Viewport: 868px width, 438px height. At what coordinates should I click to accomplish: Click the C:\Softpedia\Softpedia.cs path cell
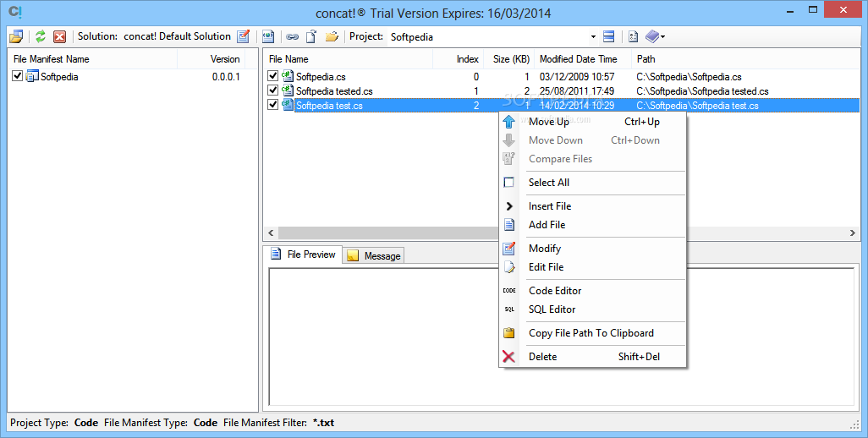(689, 77)
